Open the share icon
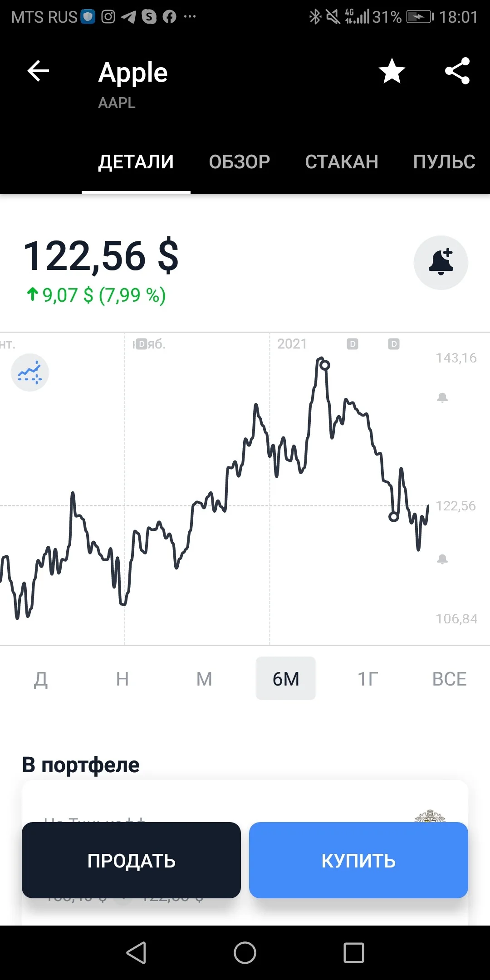The image size is (490, 980). pos(457,71)
